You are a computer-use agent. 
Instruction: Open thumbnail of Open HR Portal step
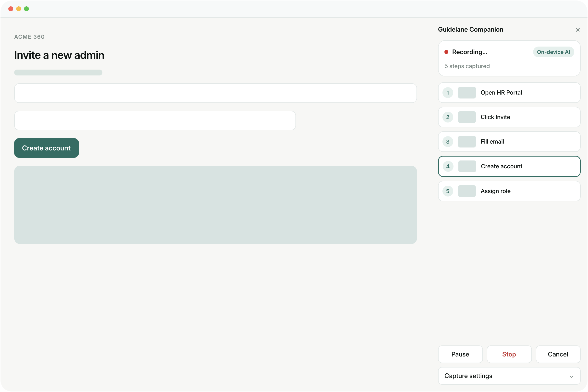pos(467,93)
